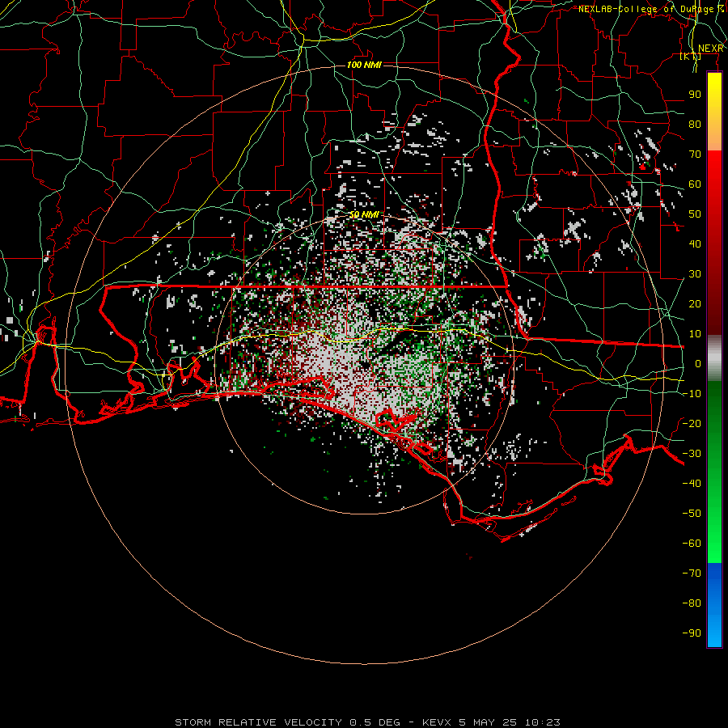Screen dimensions: 728x728
Task: Click the -50 value on velocity scale
Action: tap(692, 513)
